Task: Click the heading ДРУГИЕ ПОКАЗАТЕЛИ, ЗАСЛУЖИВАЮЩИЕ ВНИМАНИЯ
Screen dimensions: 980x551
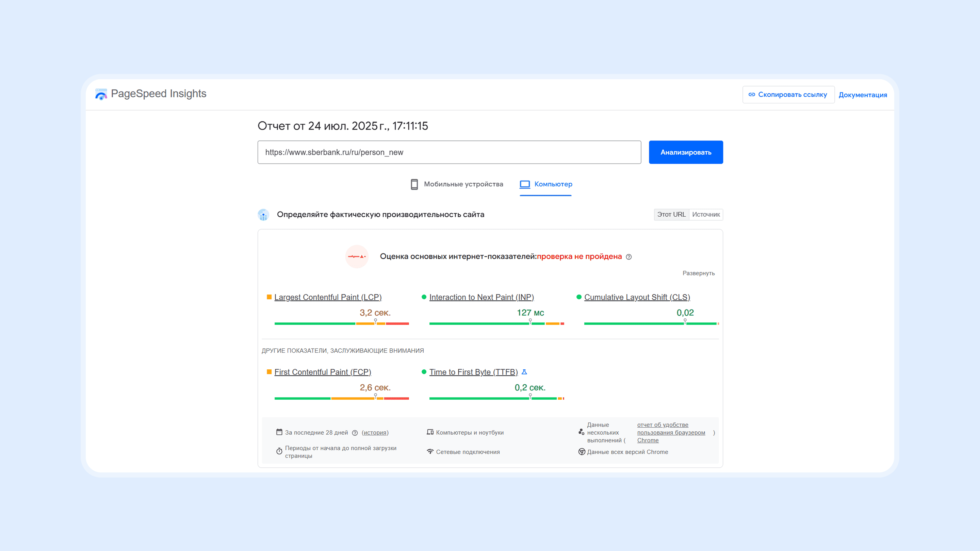Action: tap(343, 351)
